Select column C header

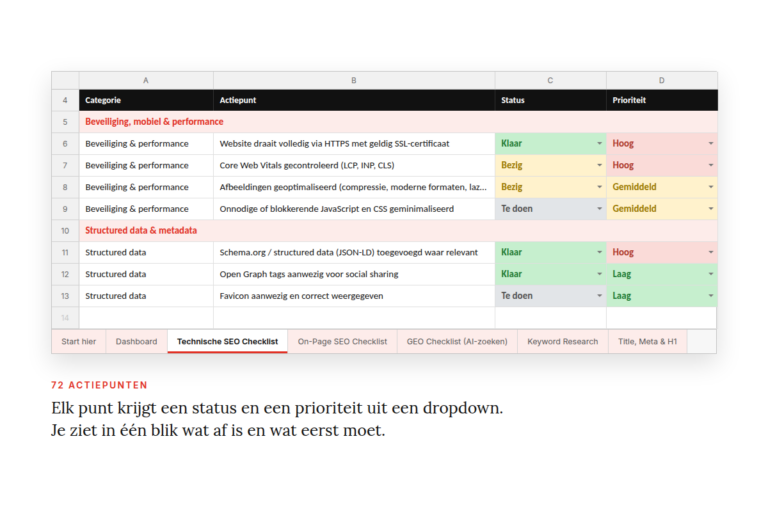(551, 80)
